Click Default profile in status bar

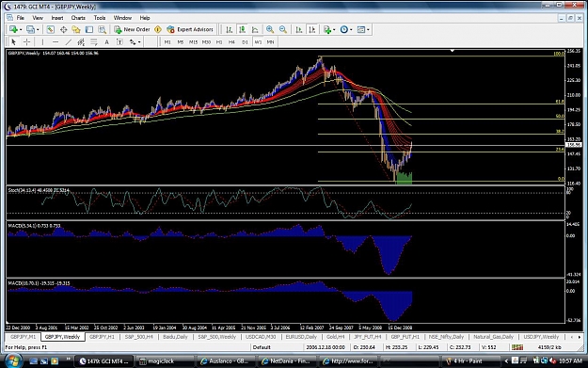[262, 347]
